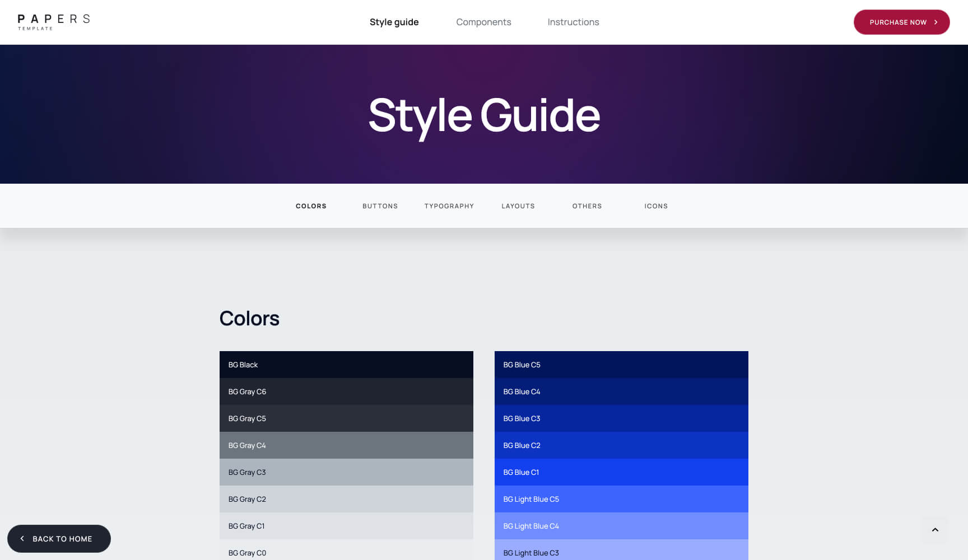Click the scroll-to-top chevron button
This screenshot has height=560, width=968.
tap(935, 530)
